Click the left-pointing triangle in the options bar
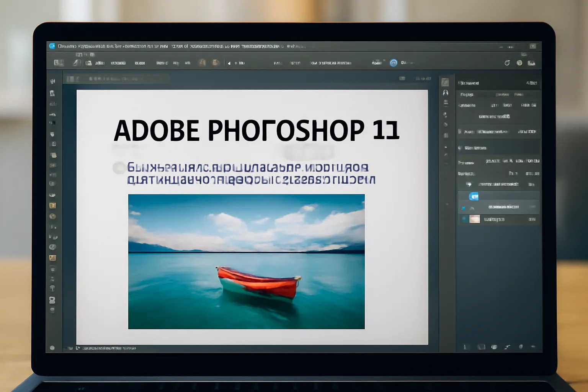 tap(229, 63)
